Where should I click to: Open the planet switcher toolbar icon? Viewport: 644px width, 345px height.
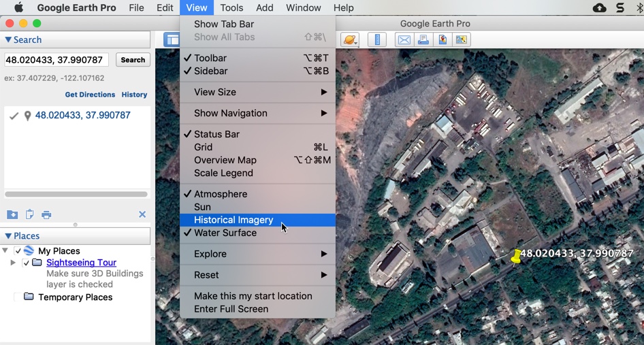[x=350, y=39]
